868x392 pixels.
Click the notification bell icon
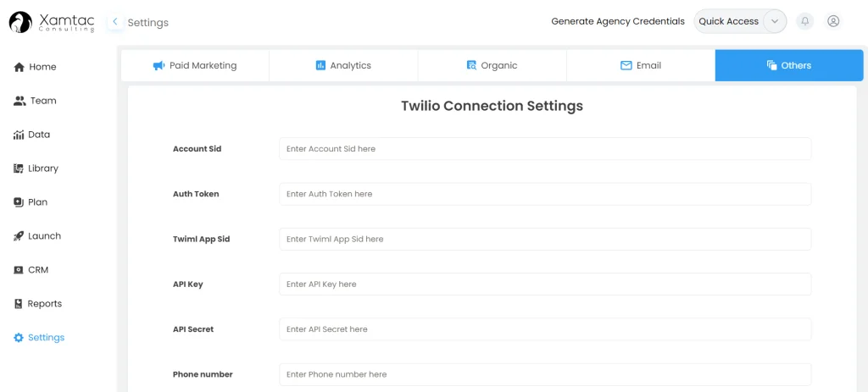coord(804,21)
